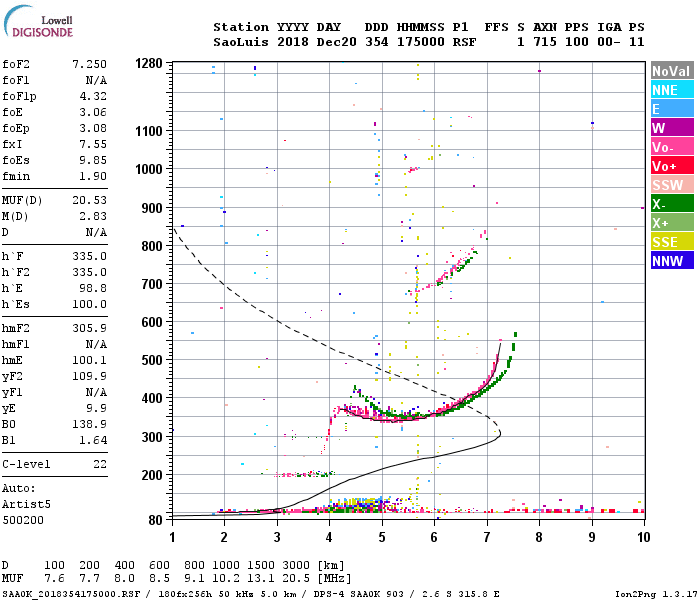700x600 pixels.
Task: Select the NoVal gray legend swatch
Action: (x=672, y=71)
